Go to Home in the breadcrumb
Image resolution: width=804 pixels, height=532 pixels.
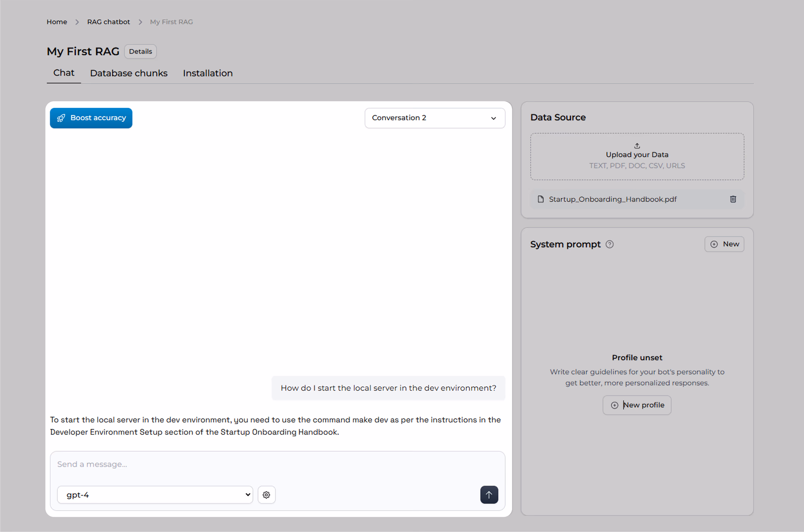click(x=57, y=22)
